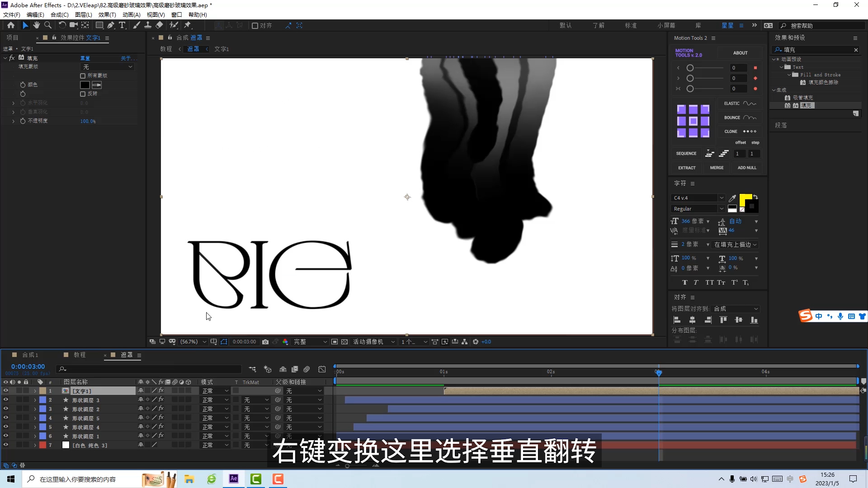Select the Type text tool
Image resolution: width=868 pixels, height=488 pixels.
pyautogui.click(x=122, y=25)
